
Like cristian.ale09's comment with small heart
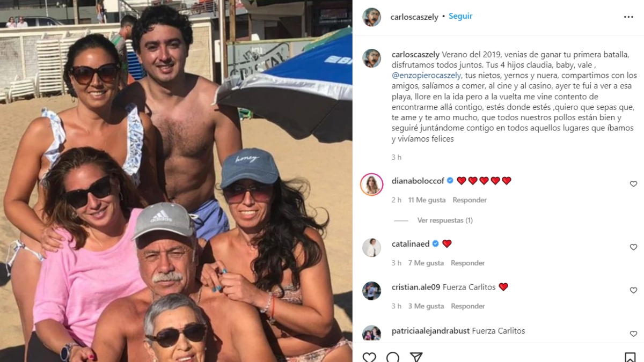coord(633,290)
